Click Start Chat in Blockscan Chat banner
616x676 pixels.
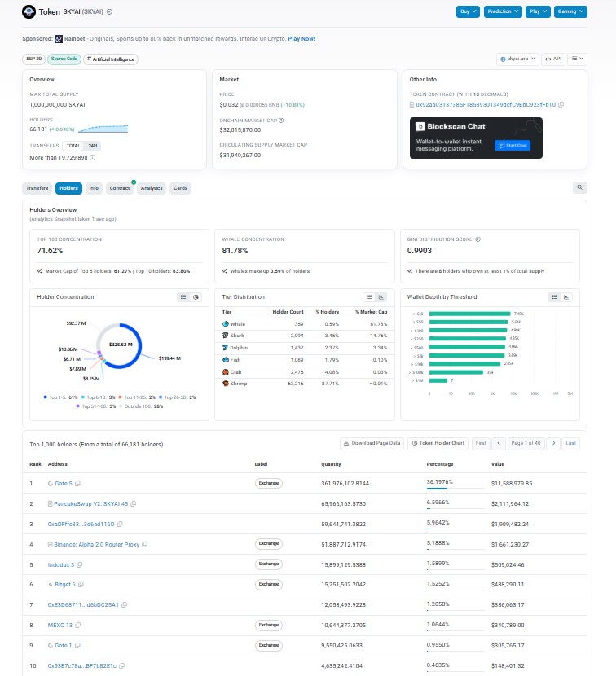tap(513, 146)
